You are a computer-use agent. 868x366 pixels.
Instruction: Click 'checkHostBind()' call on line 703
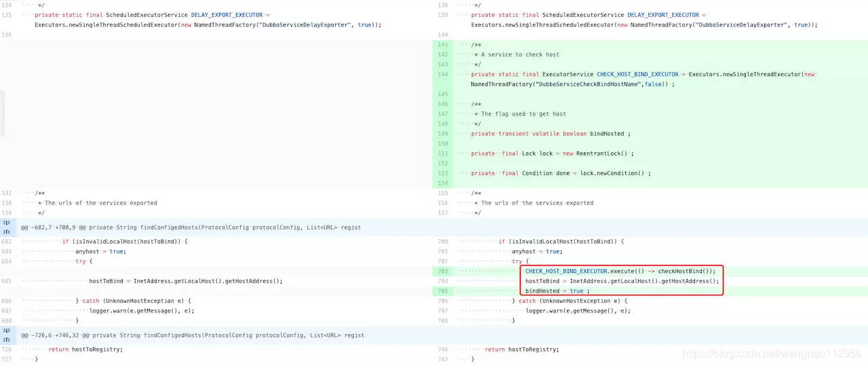coord(684,271)
